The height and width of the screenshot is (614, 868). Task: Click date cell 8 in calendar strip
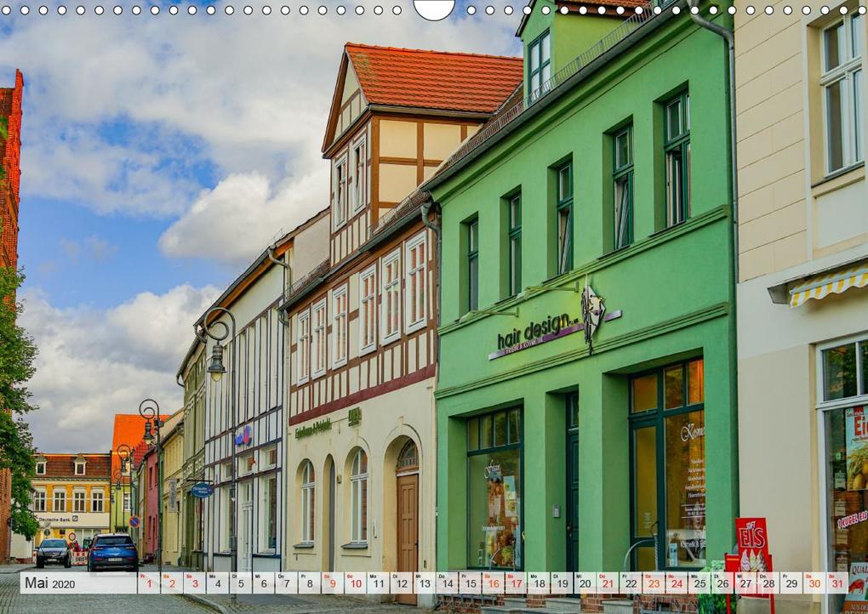click(x=309, y=583)
